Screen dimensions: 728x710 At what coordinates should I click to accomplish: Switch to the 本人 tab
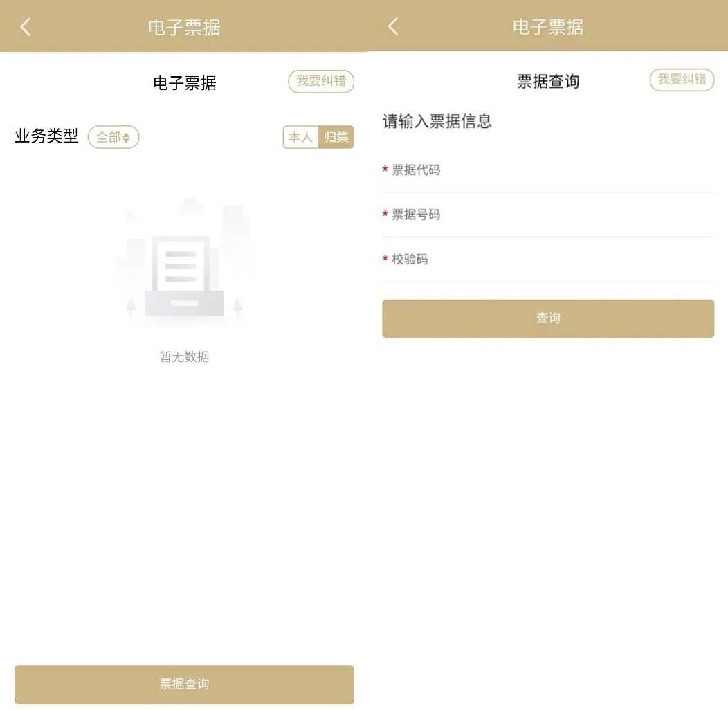tap(300, 137)
